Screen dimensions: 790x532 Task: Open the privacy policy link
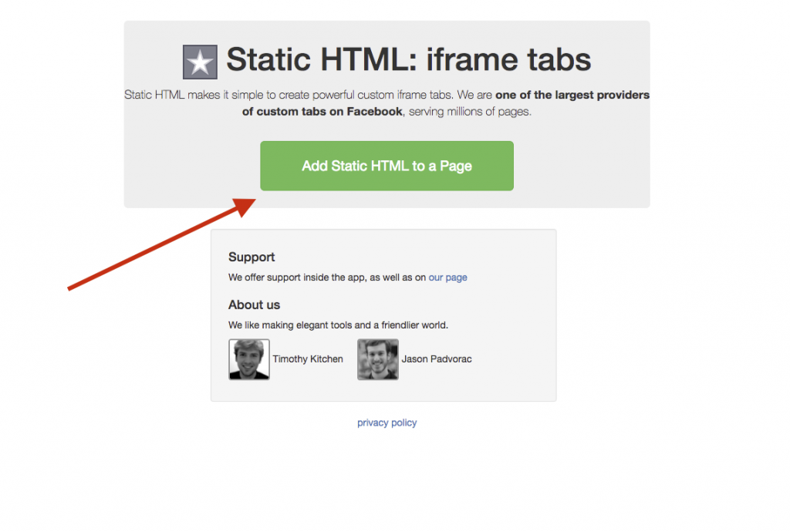click(387, 423)
